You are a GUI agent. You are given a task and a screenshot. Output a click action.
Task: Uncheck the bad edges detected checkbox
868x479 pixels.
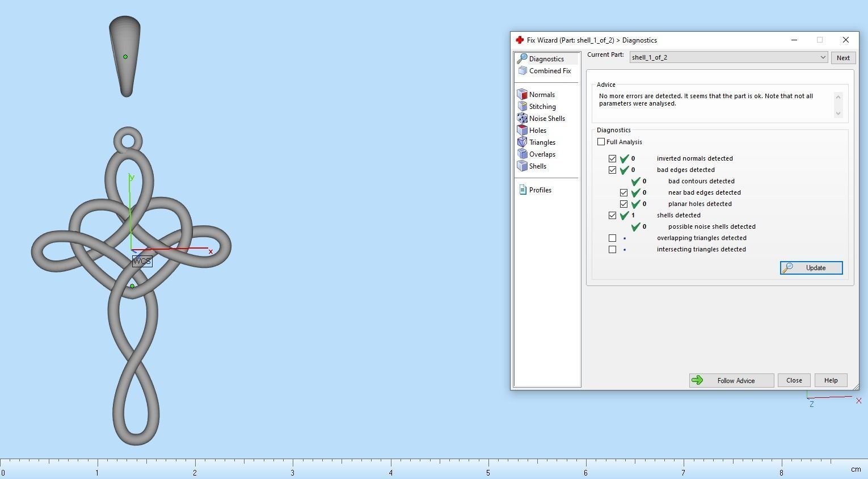[x=613, y=170]
